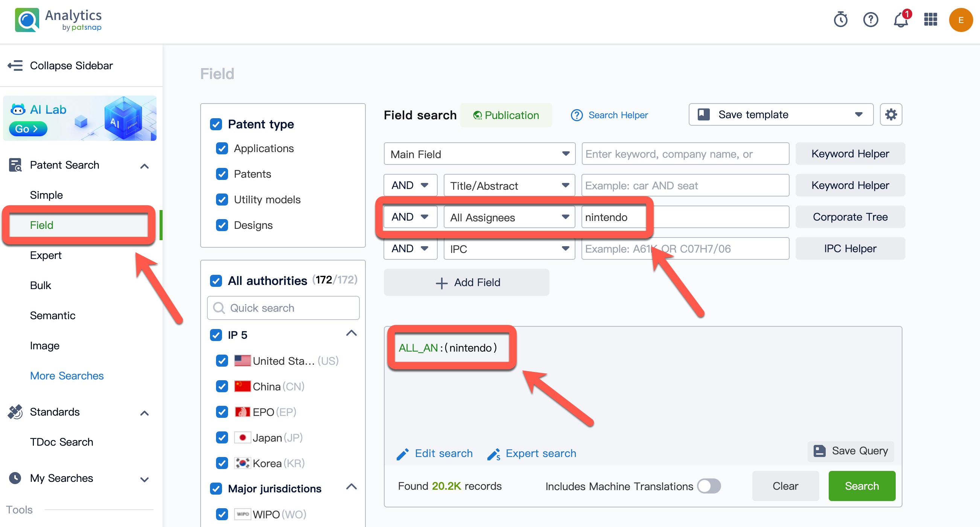Open the help question mark icon
Image resolution: width=980 pixels, height=527 pixels.
tap(870, 20)
